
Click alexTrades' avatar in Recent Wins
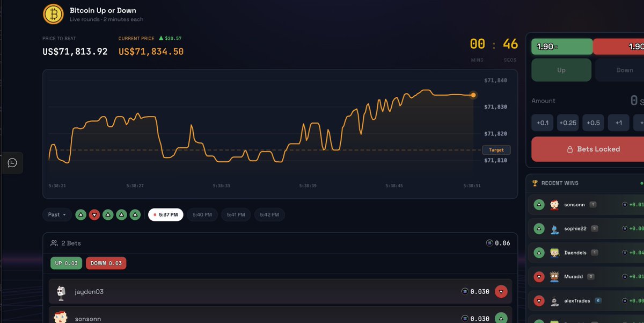(554, 301)
